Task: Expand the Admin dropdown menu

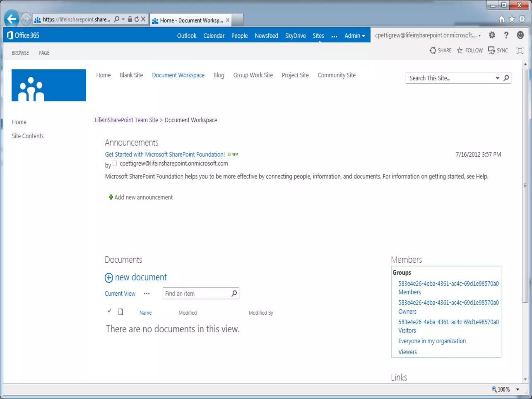Action: (x=355, y=36)
